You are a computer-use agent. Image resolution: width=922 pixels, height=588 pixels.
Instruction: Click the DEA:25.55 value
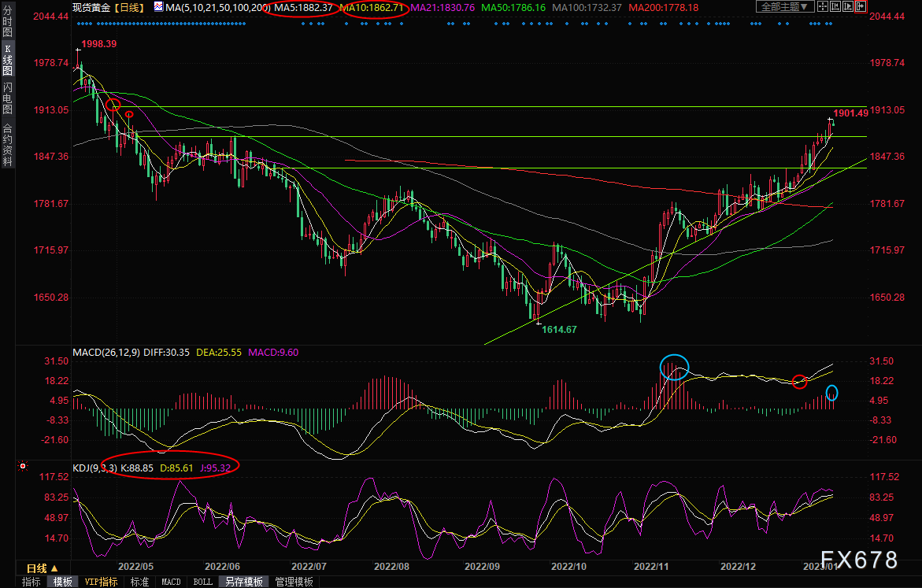pyautogui.click(x=219, y=352)
